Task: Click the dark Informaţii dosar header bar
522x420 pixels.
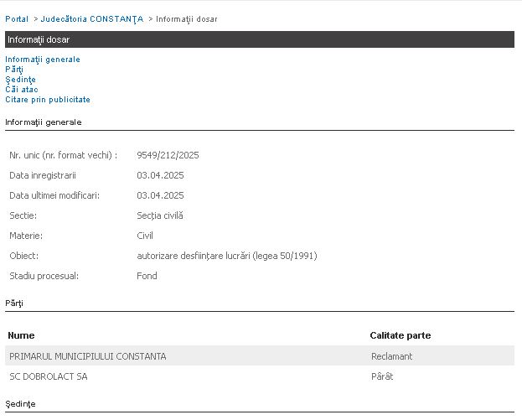Action: tap(260, 39)
